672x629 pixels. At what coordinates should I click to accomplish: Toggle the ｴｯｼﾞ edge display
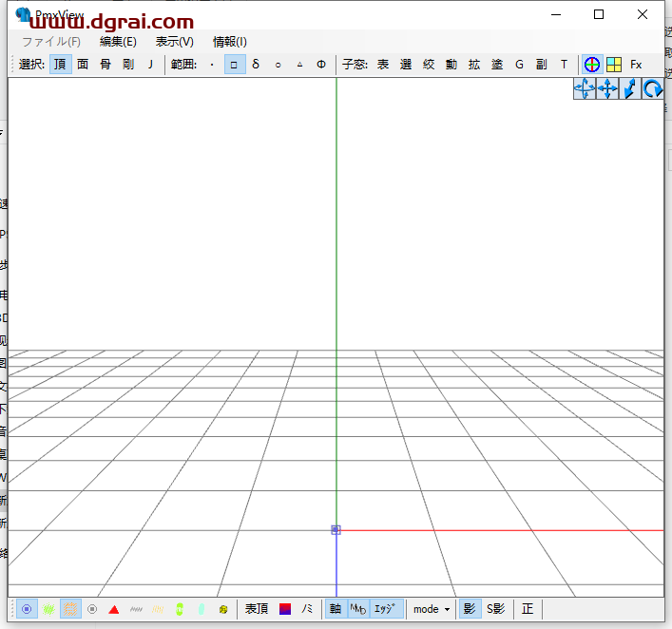point(386,609)
